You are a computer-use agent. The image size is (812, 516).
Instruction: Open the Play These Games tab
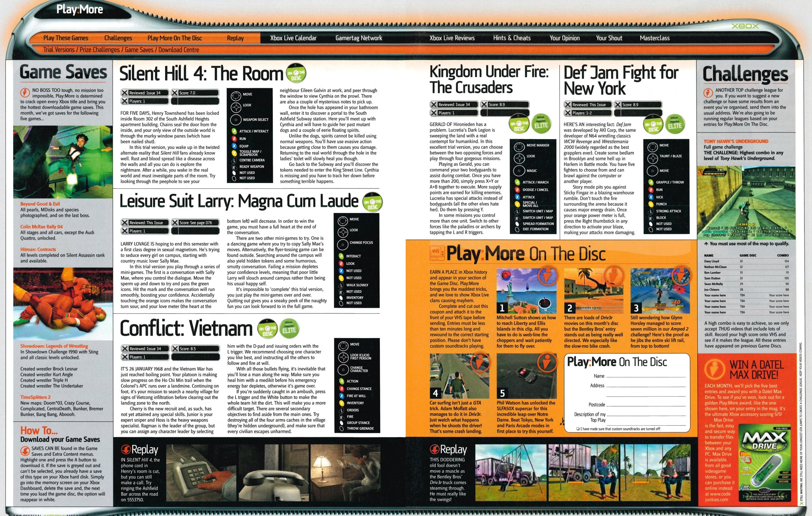point(65,38)
